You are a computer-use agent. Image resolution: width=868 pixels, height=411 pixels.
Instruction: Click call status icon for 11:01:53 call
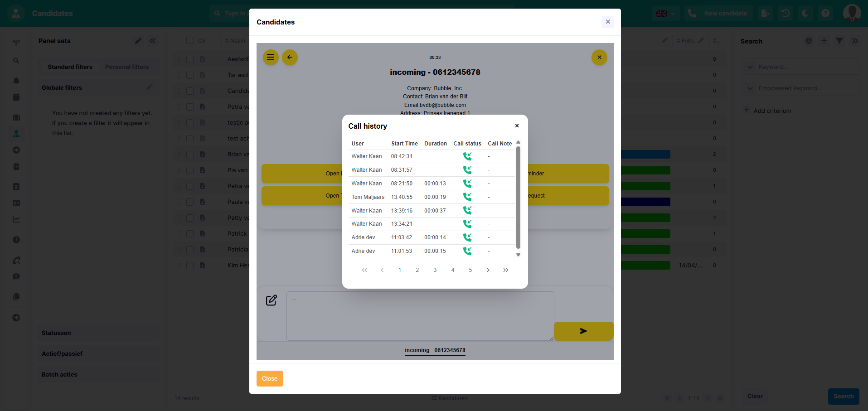pyautogui.click(x=467, y=251)
